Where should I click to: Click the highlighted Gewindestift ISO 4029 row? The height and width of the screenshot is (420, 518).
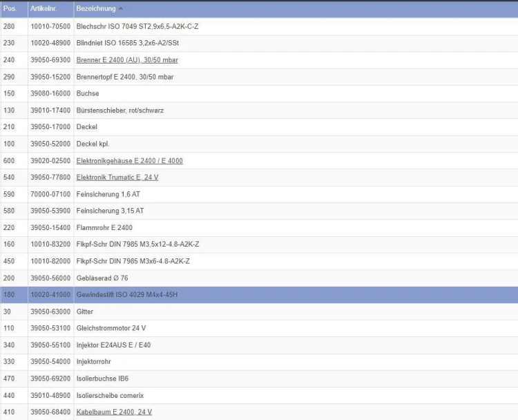259,295
